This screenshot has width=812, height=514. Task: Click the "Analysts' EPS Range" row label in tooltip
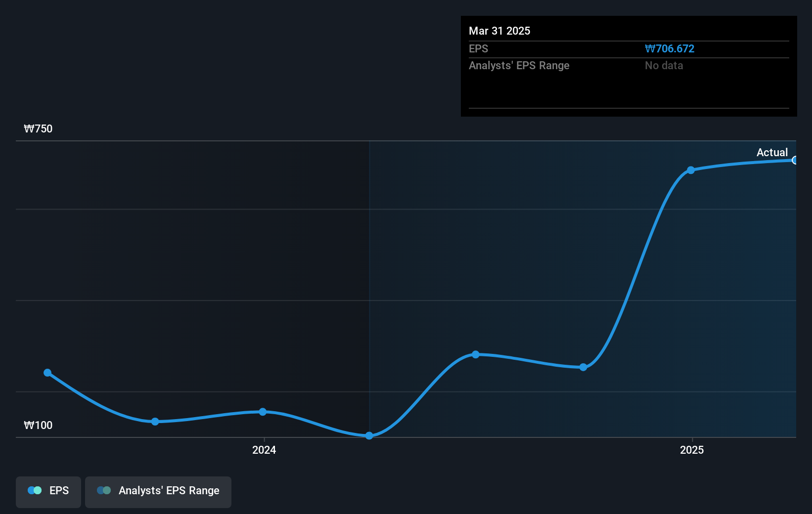pyautogui.click(x=519, y=66)
